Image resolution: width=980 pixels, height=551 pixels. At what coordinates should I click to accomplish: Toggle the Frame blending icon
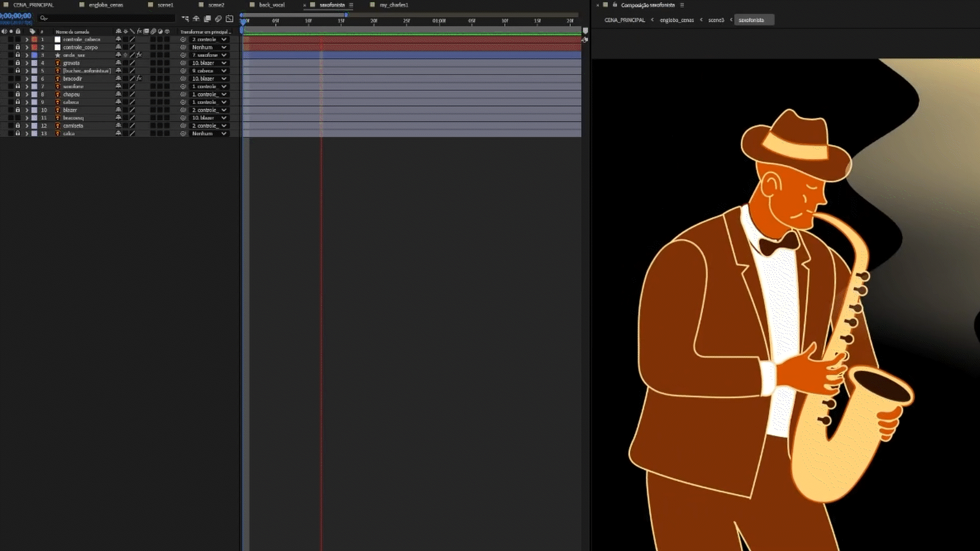tap(208, 19)
